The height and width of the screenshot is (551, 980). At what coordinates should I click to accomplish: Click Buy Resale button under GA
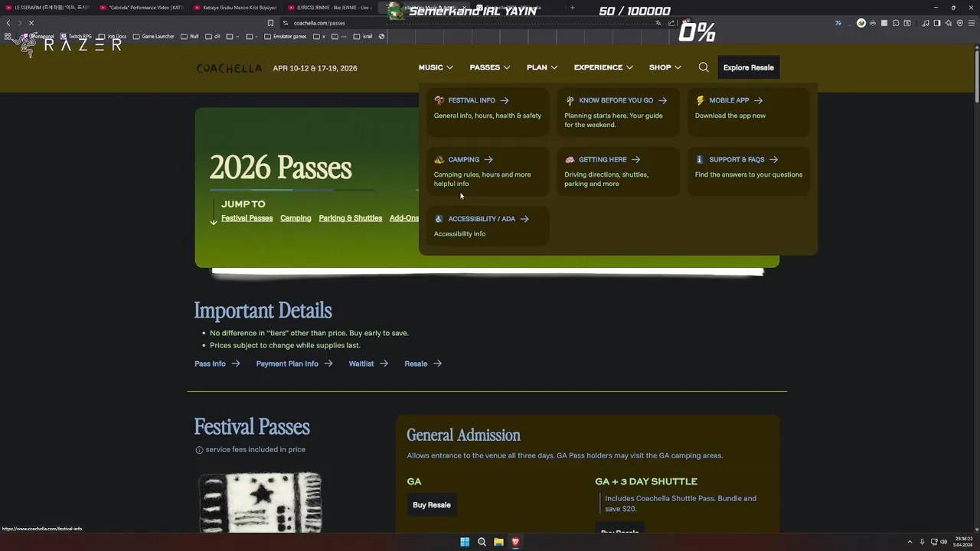click(432, 505)
